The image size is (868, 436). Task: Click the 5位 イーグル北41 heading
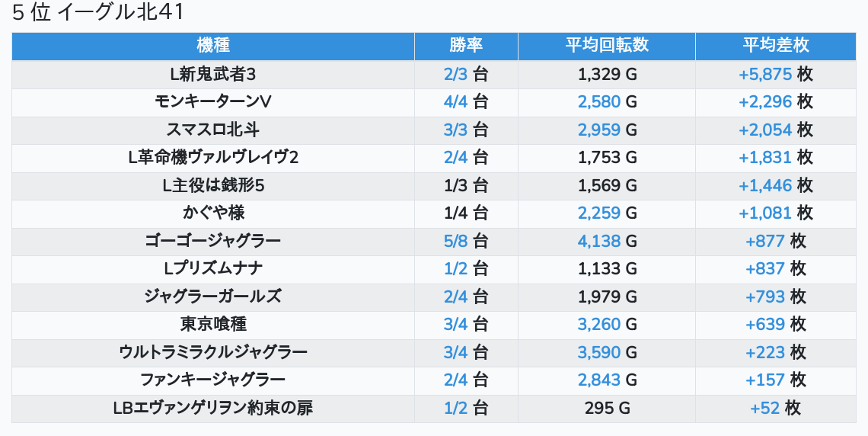pyautogui.click(x=98, y=13)
